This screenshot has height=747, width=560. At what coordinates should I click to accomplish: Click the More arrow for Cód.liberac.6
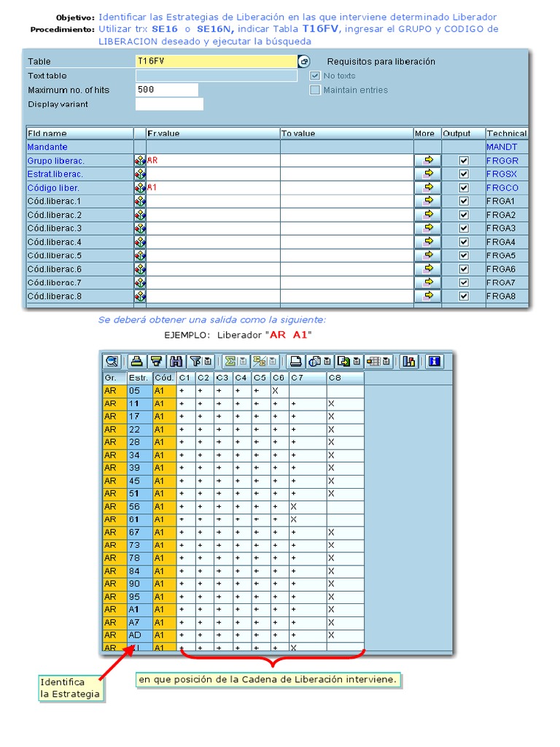[x=428, y=269]
